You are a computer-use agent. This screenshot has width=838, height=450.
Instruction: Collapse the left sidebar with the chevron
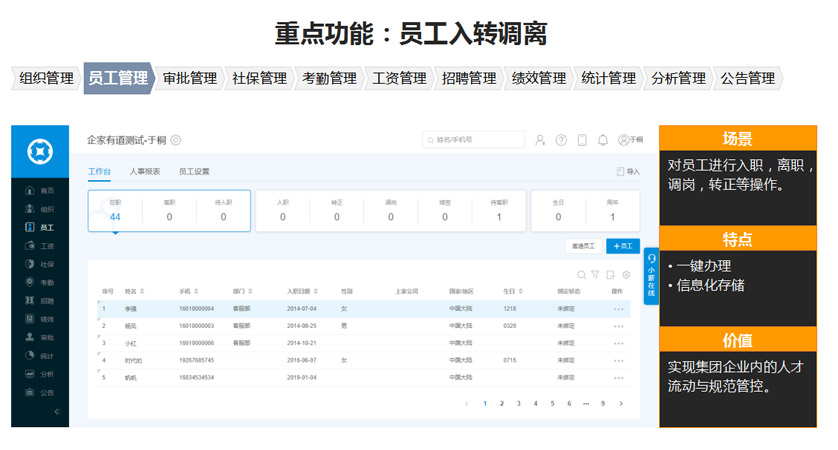click(x=56, y=412)
